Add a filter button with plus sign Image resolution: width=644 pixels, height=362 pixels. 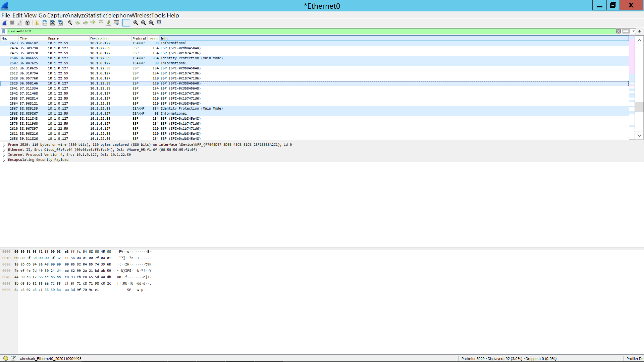[x=640, y=31]
